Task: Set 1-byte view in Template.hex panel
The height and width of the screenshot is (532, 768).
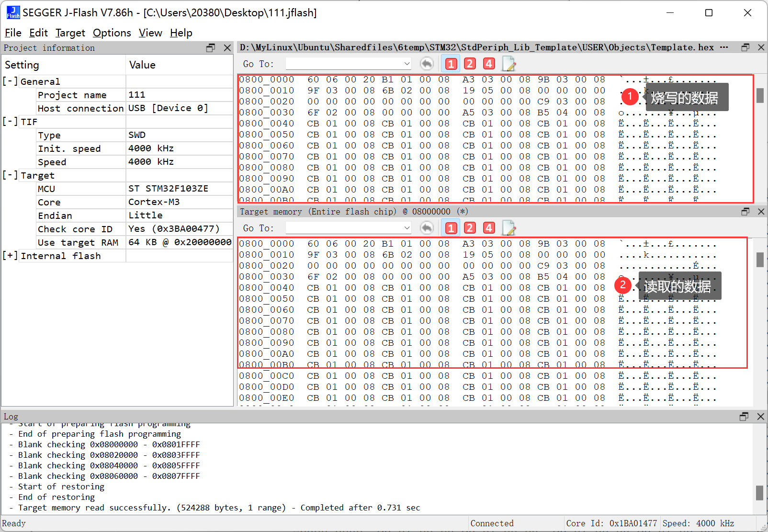Action: point(451,64)
